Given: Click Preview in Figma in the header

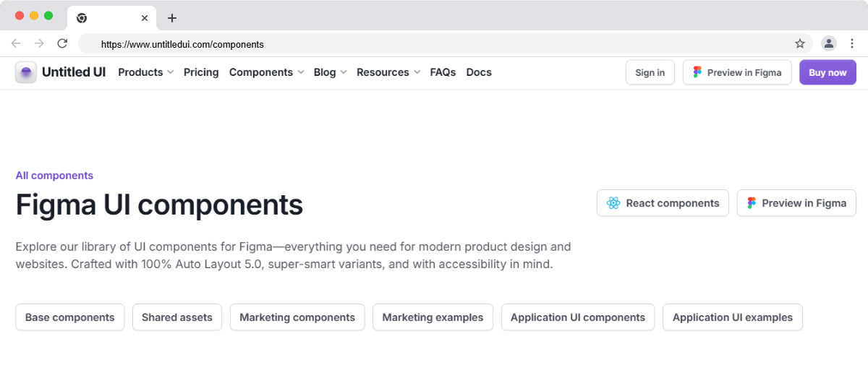Looking at the screenshot, I should [x=737, y=72].
